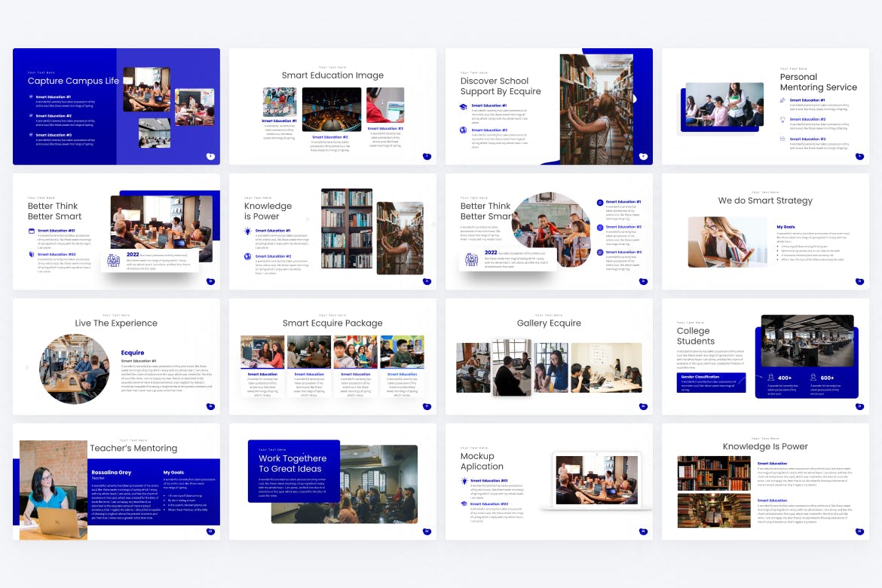Click the Smart Education #2 checkmark on Capture Campus Life
882x588 pixels.
pyautogui.click(x=31, y=116)
